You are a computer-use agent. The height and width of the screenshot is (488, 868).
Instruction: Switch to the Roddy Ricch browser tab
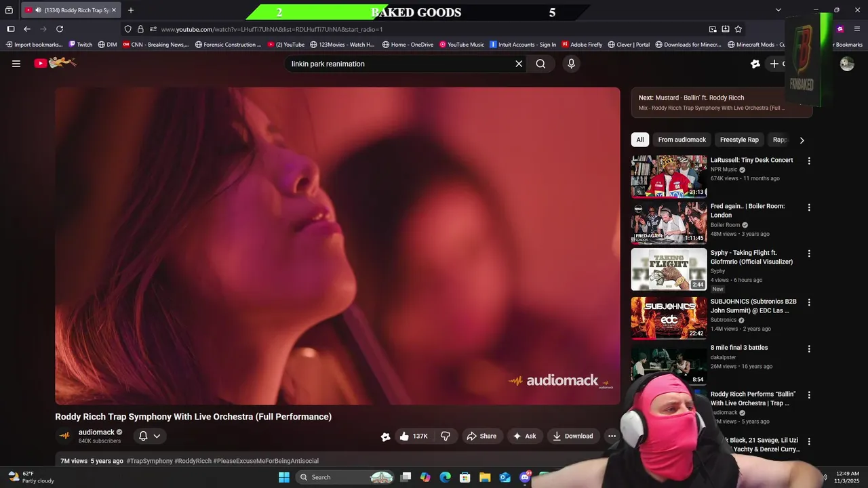[x=71, y=10]
